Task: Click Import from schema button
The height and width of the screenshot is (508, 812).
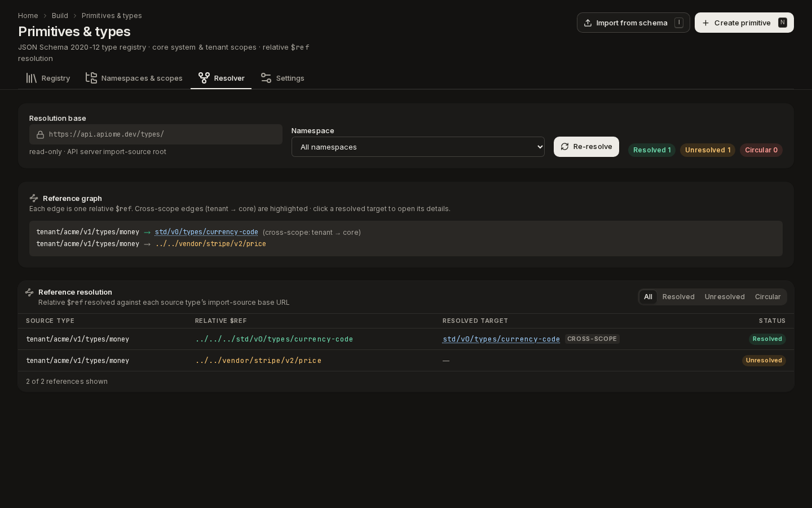Action: [633, 23]
